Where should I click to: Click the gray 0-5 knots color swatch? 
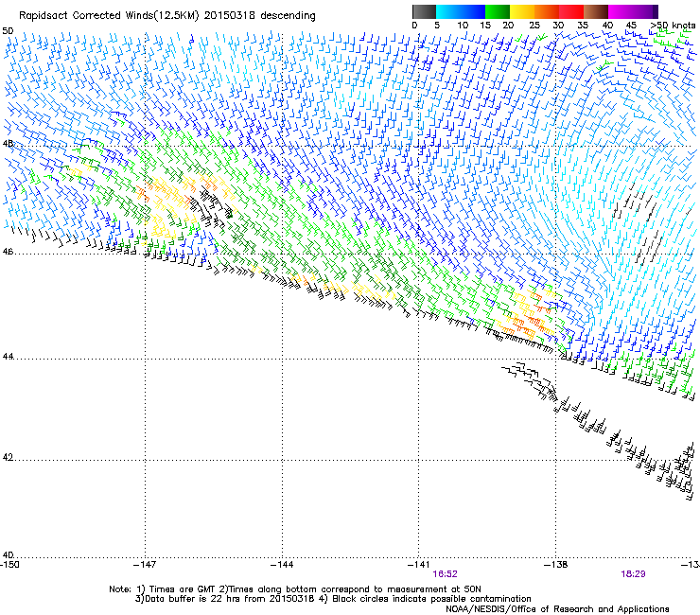[424, 11]
